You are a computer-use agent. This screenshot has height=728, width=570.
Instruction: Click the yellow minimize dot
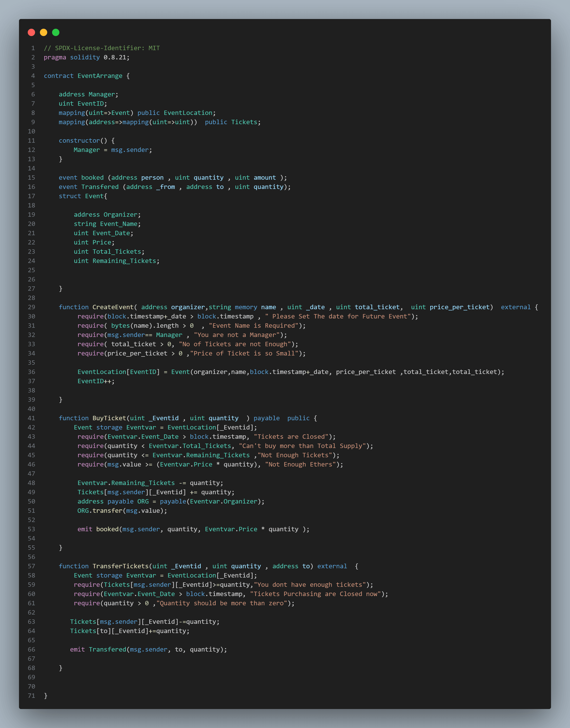43,32
